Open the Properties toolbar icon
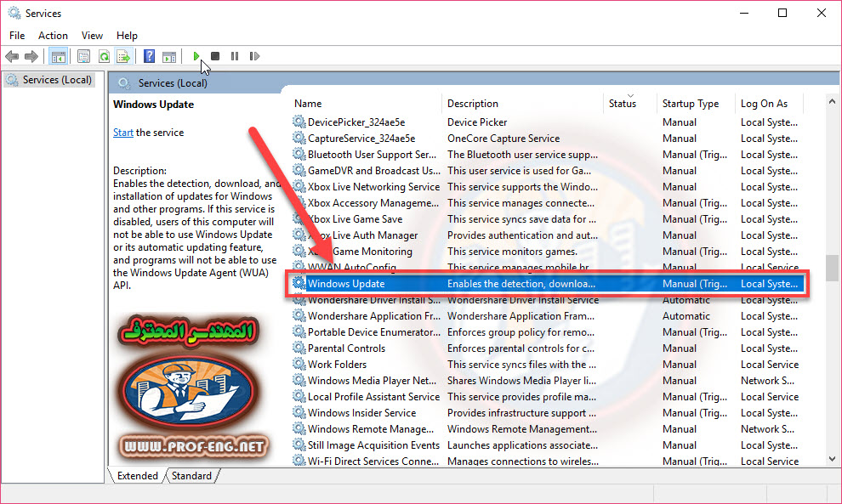The height and width of the screenshot is (504, 842). point(83,56)
